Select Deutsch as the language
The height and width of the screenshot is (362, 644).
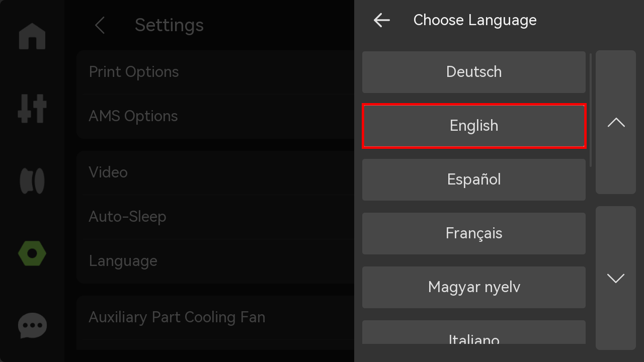tap(474, 72)
